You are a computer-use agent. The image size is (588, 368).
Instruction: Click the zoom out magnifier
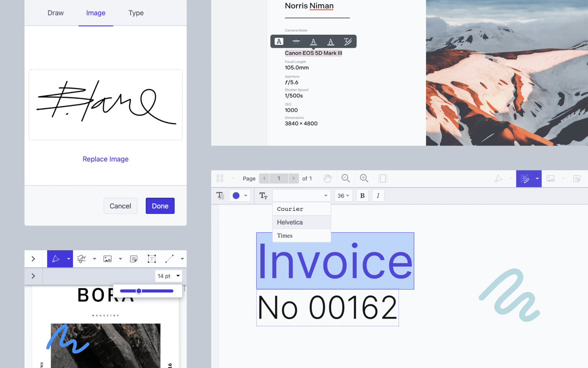coord(346,178)
